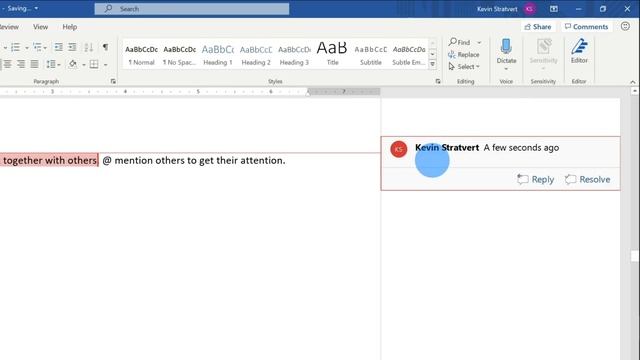The width and height of the screenshot is (640, 360).
Task: Apply the Normal style
Action: point(141,55)
